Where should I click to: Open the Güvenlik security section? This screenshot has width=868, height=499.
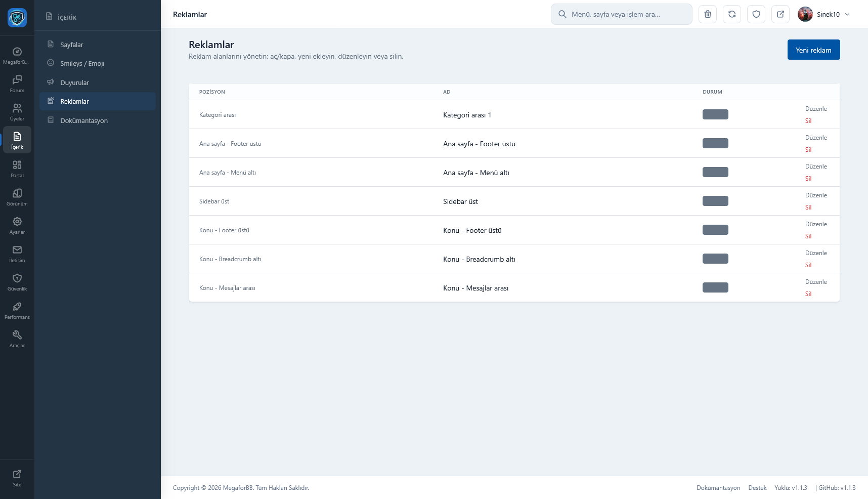17,282
